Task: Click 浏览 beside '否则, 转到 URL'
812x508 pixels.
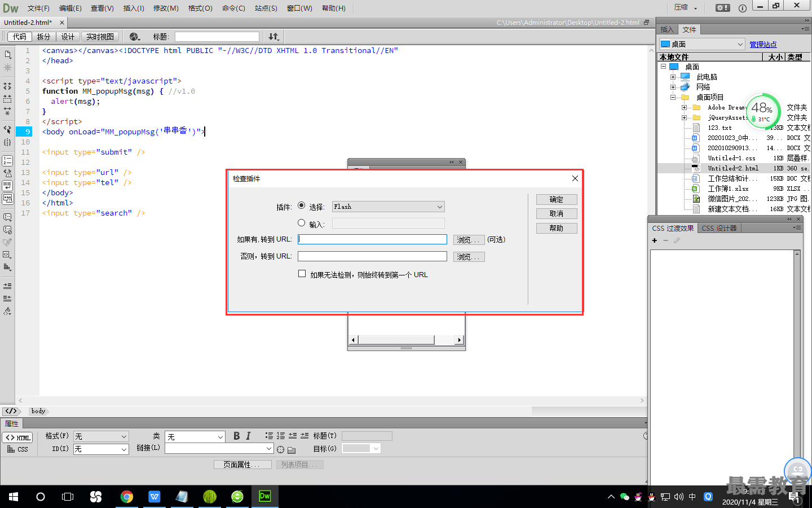Action: (469, 257)
